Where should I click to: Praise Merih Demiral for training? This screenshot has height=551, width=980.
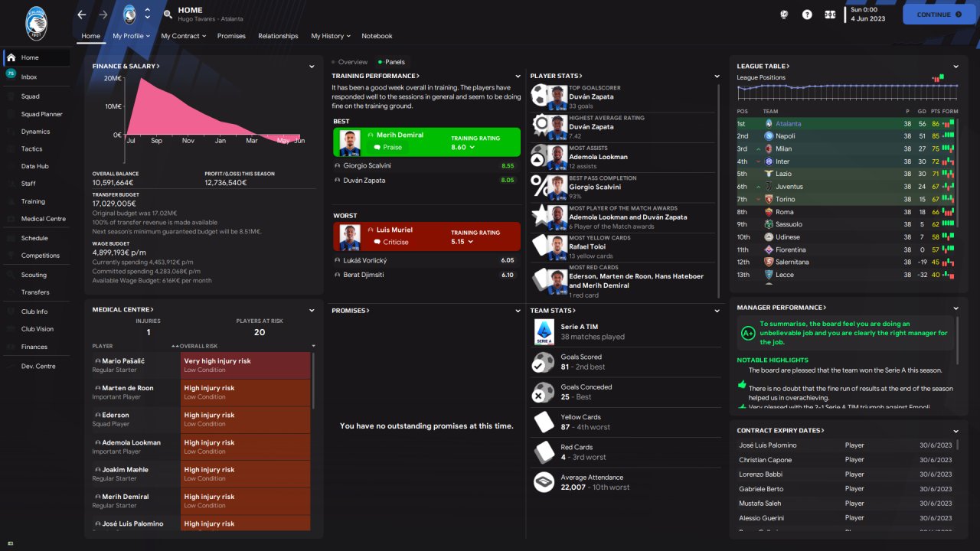pyautogui.click(x=387, y=147)
